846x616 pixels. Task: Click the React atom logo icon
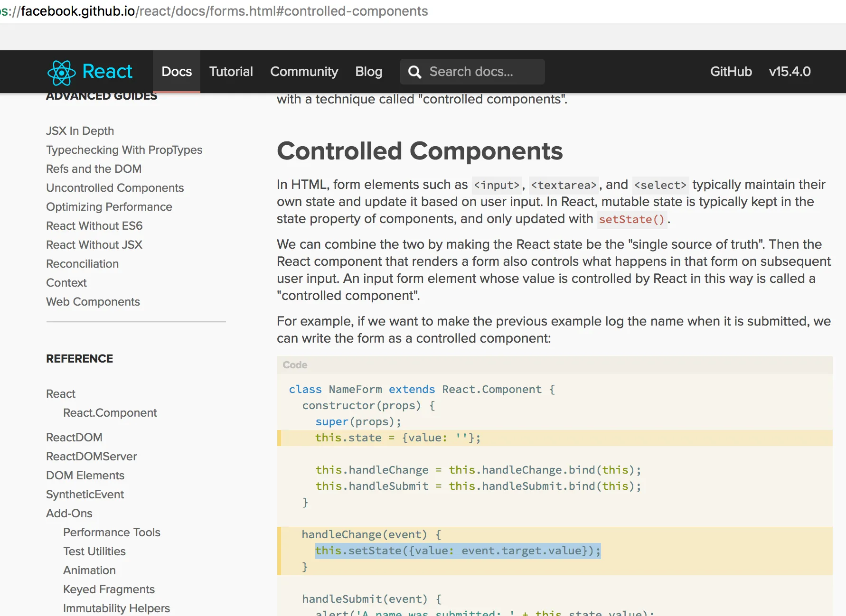tap(61, 72)
